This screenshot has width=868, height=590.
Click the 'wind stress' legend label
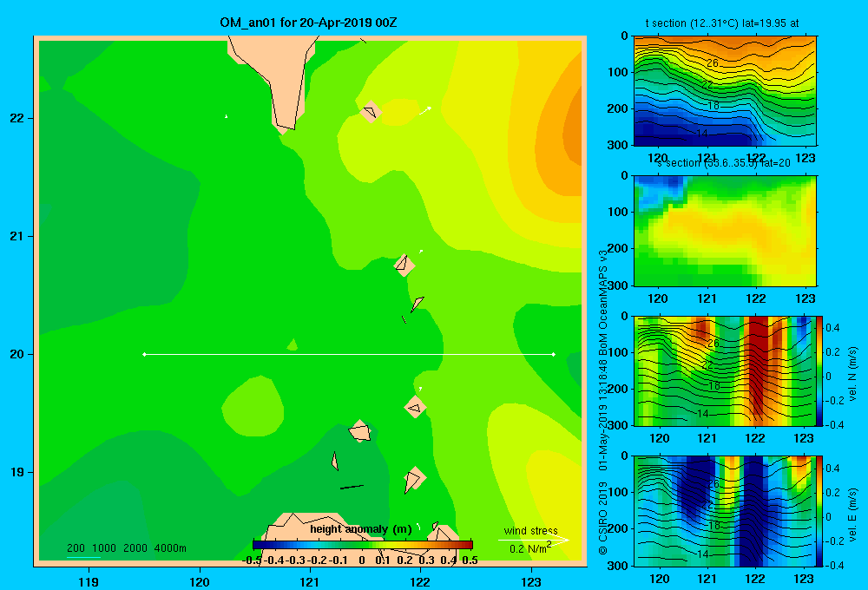click(x=530, y=530)
